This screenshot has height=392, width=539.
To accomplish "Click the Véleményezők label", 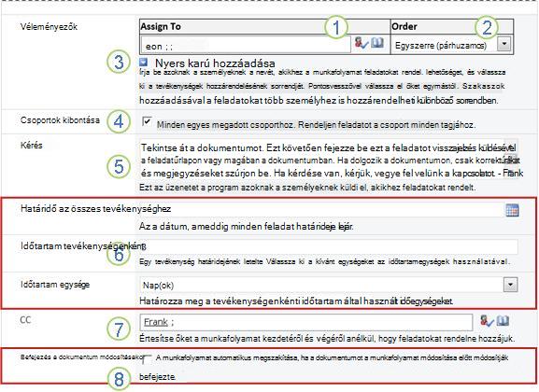I will click(49, 27).
